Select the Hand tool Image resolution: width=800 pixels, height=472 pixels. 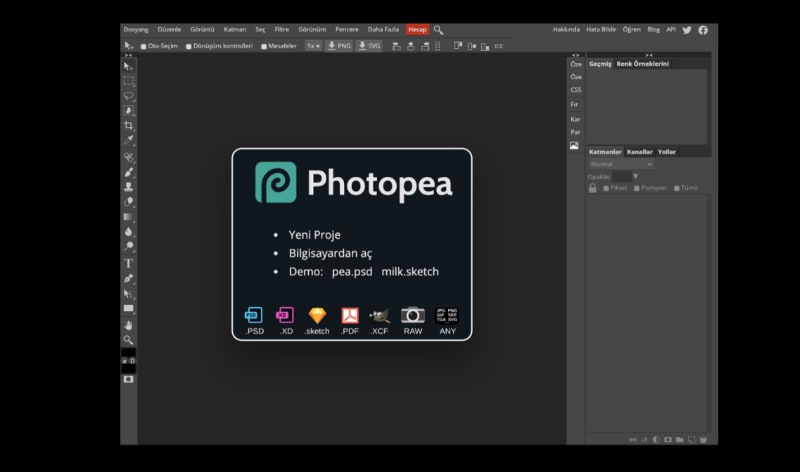[x=128, y=325]
